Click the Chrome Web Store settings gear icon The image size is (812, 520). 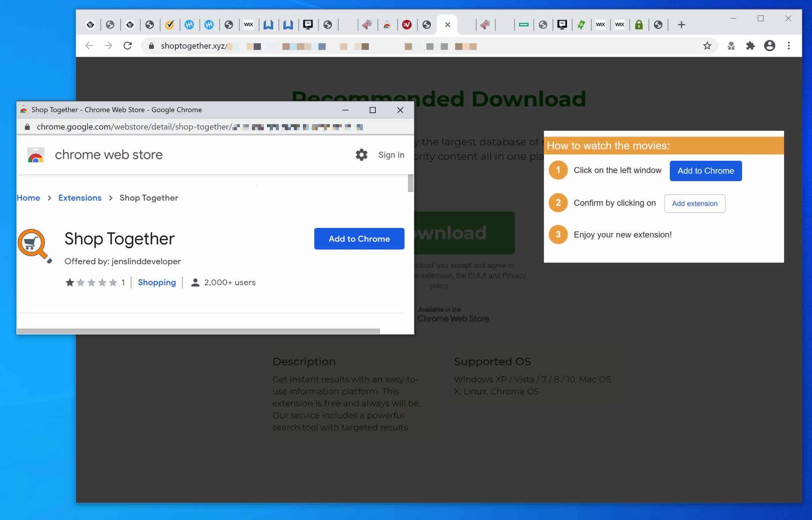(x=361, y=154)
